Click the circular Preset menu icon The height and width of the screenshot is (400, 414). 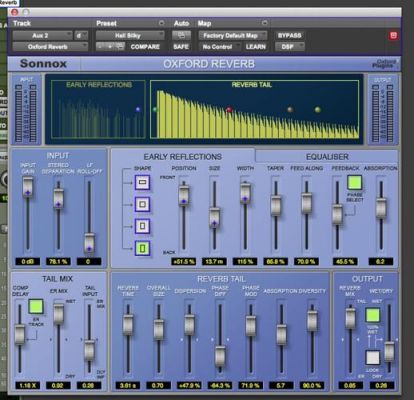(162, 23)
